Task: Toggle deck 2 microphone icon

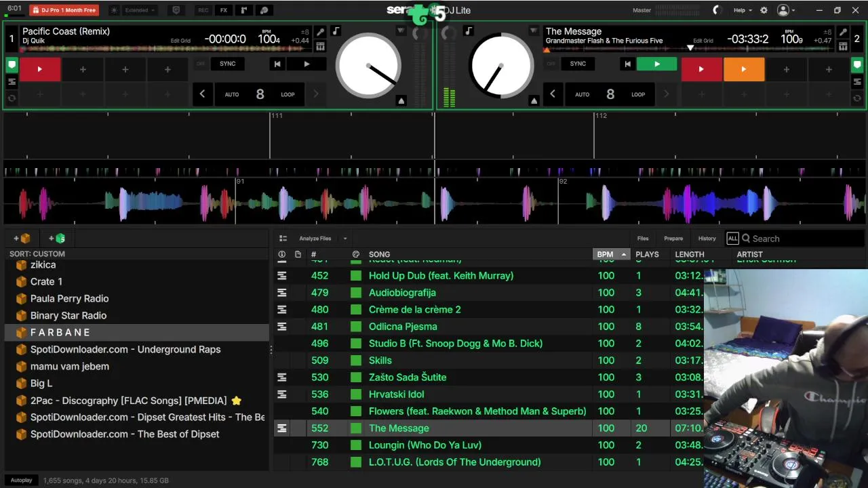Action: click(842, 32)
